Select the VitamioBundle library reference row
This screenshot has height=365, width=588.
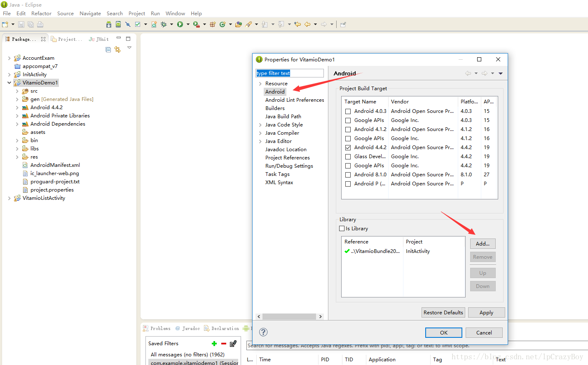tap(403, 251)
